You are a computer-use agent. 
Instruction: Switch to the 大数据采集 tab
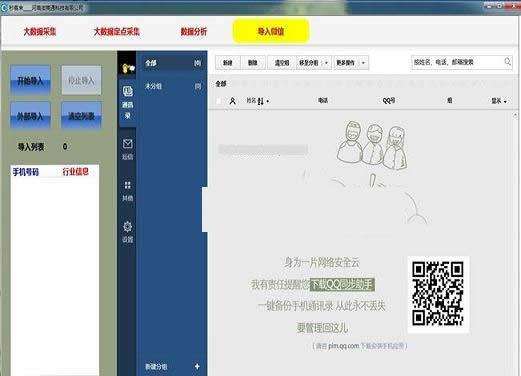pyautogui.click(x=40, y=32)
